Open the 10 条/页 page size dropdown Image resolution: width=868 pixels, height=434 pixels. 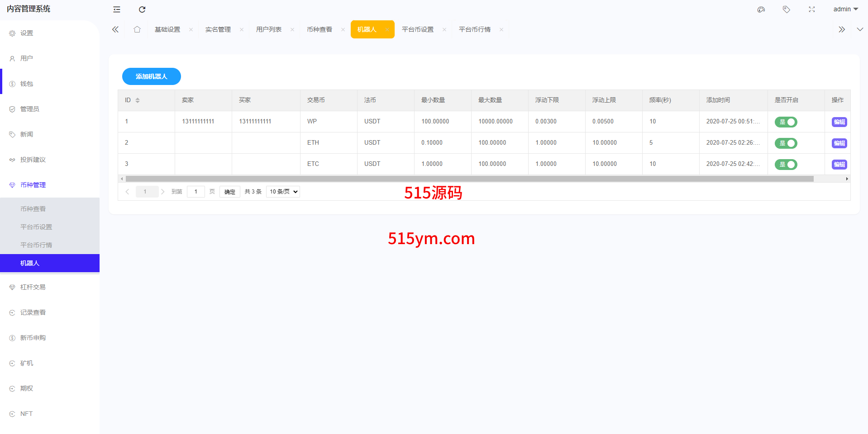(283, 192)
